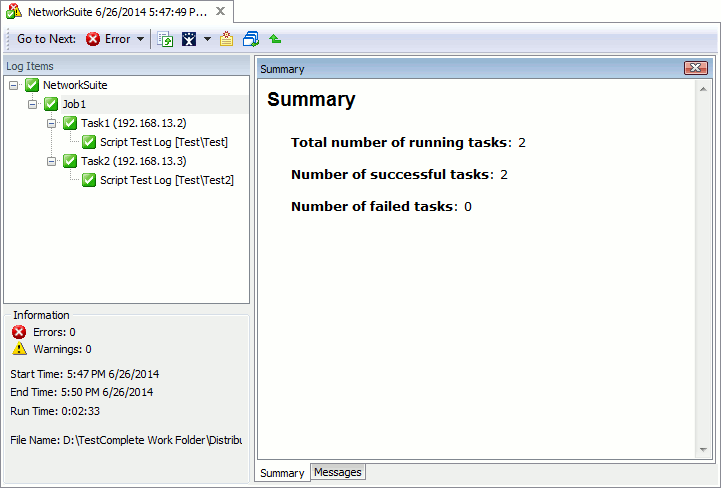Click green checkmark icon beside Task1
This screenshot has height=488, width=721.
click(x=70, y=123)
